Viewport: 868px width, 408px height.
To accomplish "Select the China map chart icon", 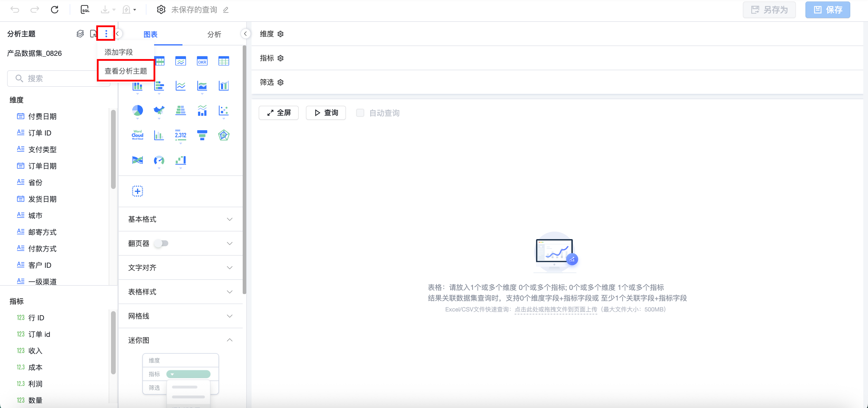I will coord(159,110).
